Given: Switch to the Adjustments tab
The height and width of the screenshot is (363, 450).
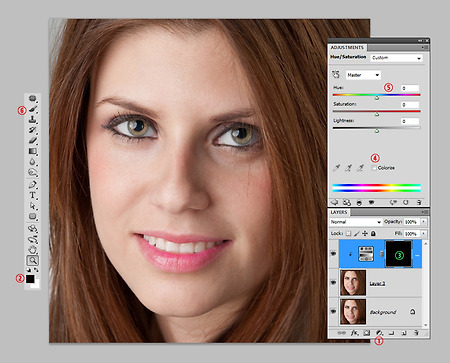Looking at the screenshot, I should coord(347,48).
